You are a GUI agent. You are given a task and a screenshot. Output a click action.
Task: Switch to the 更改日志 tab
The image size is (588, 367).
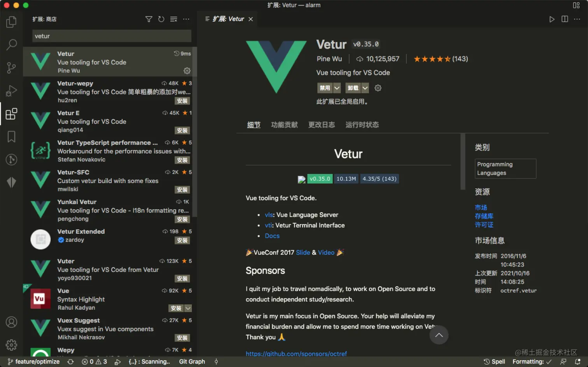click(322, 125)
